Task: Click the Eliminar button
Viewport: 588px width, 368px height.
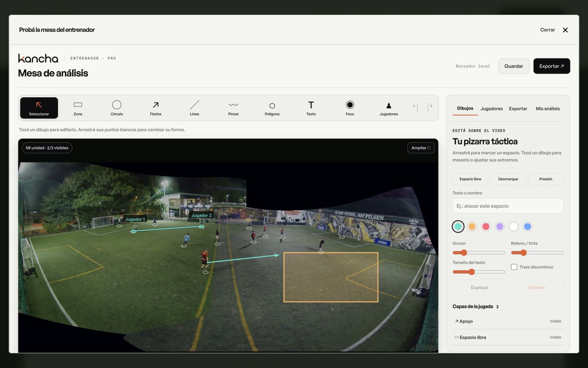Action: pyautogui.click(x=537, y=287)
